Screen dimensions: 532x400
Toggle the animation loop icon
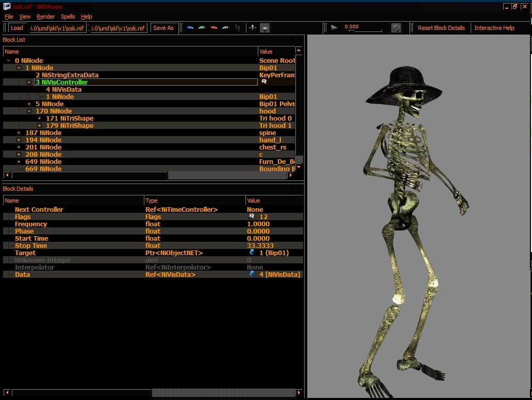point(396,28)
